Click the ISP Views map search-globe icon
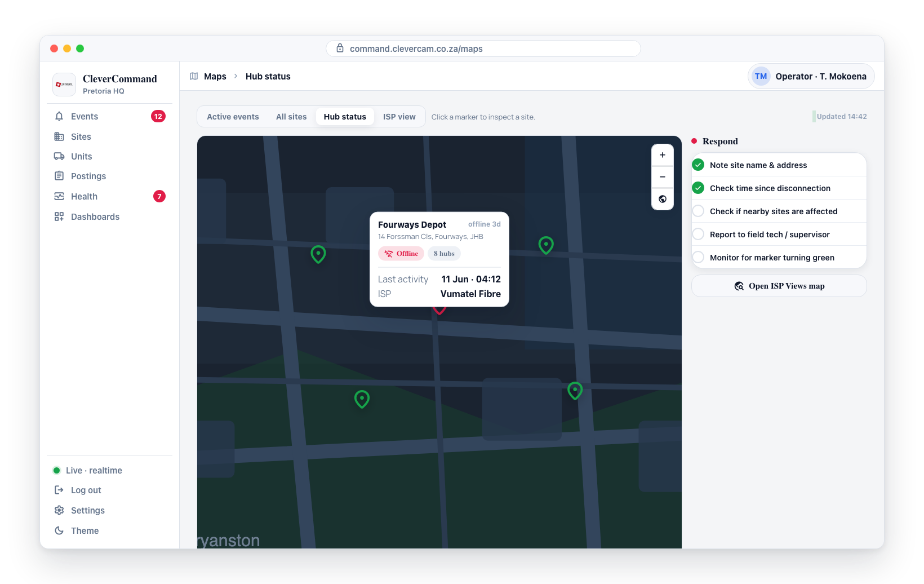 click(739, 286)
